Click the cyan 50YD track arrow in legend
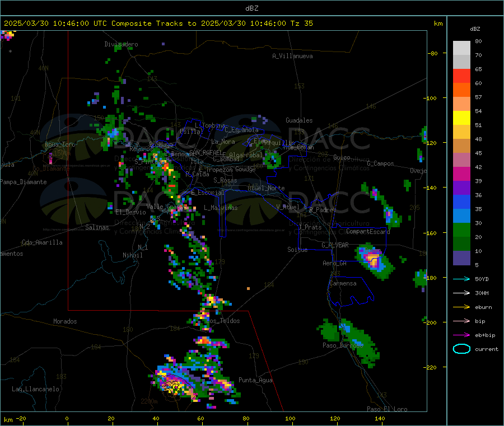The image size is (504, 426). (x=461, y=279)
